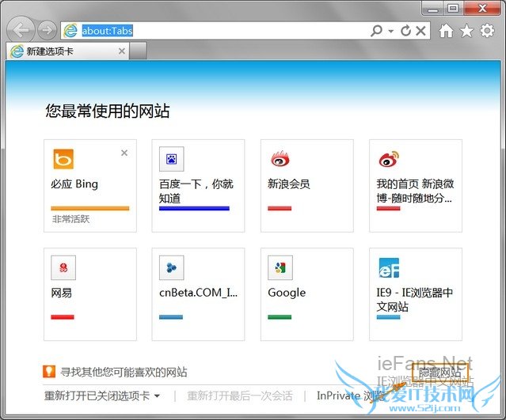Open a new blank tab button
Image resolution: width=506 pixels, height=420 pixels.
click(138, 51)
